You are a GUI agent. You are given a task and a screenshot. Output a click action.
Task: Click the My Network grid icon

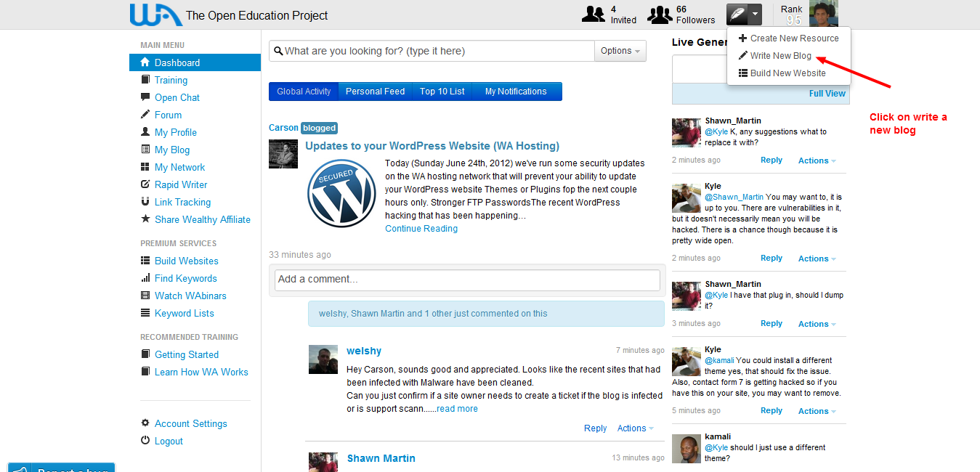145,167
